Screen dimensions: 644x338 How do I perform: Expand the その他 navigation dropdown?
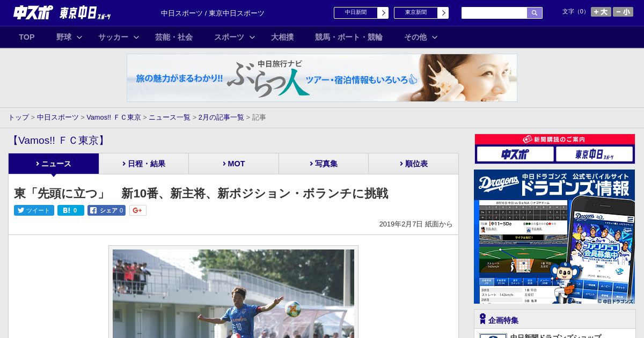point(421,37)
